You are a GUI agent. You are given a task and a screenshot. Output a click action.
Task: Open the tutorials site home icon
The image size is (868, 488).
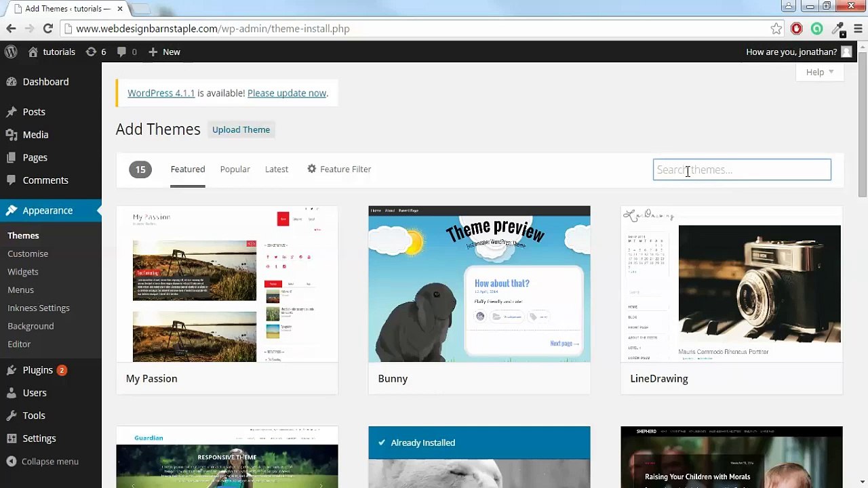tap(33, 52)
